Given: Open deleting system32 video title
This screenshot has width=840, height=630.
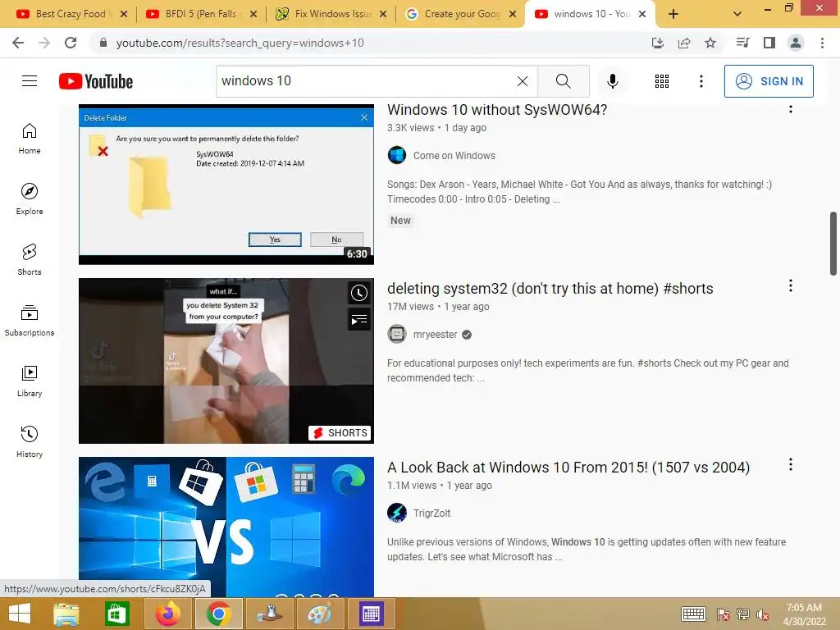Looking at the screenshot, I should (550, 289).
